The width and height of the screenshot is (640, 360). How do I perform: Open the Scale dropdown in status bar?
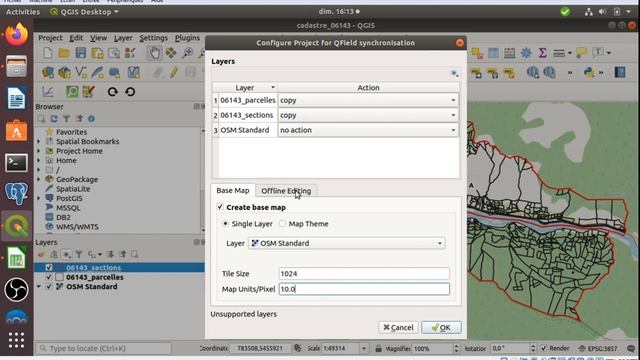click(x=364, y=349)
